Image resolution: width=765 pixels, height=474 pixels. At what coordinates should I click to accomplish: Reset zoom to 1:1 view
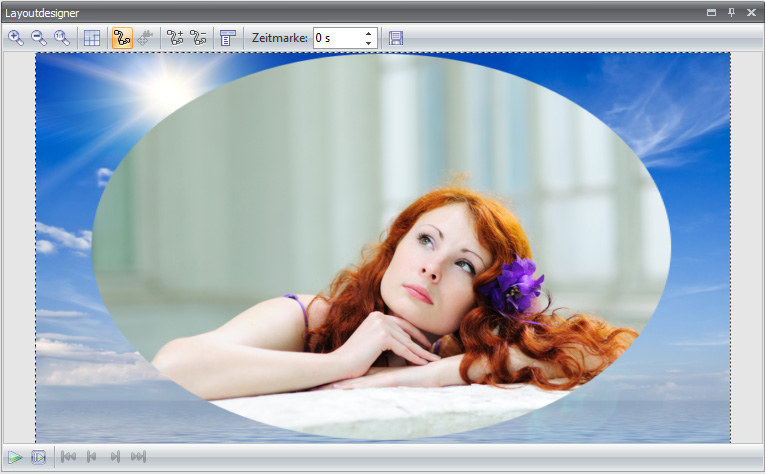[62, 38]
